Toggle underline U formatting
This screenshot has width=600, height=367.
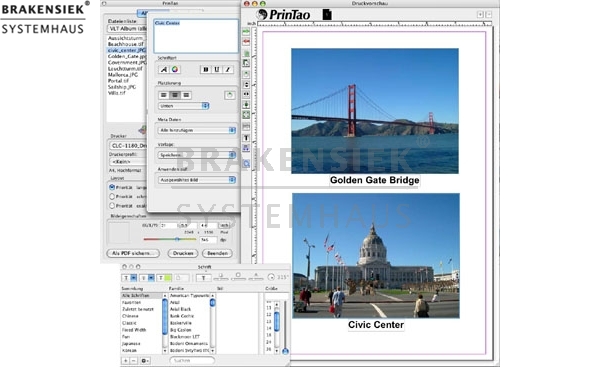217,69
